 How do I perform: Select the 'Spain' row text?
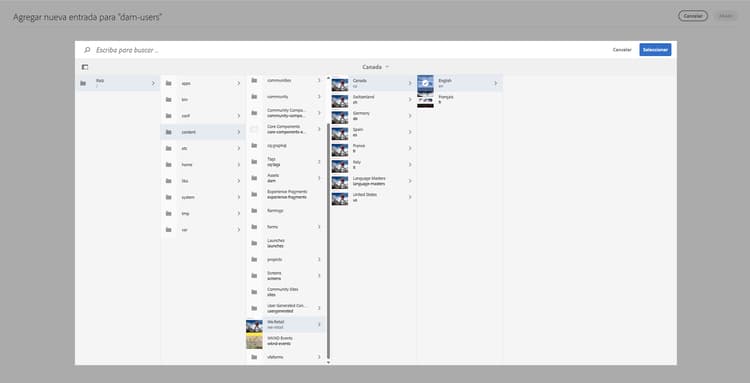(358, 130)
